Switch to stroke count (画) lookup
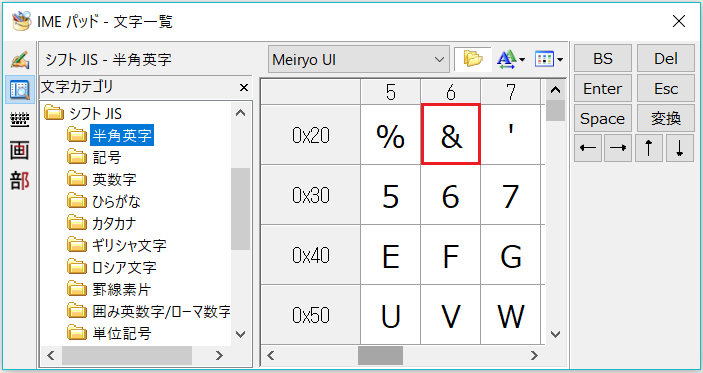Image resolution: width=703 pixels, height=373 pixels. [x=20, y=151]
